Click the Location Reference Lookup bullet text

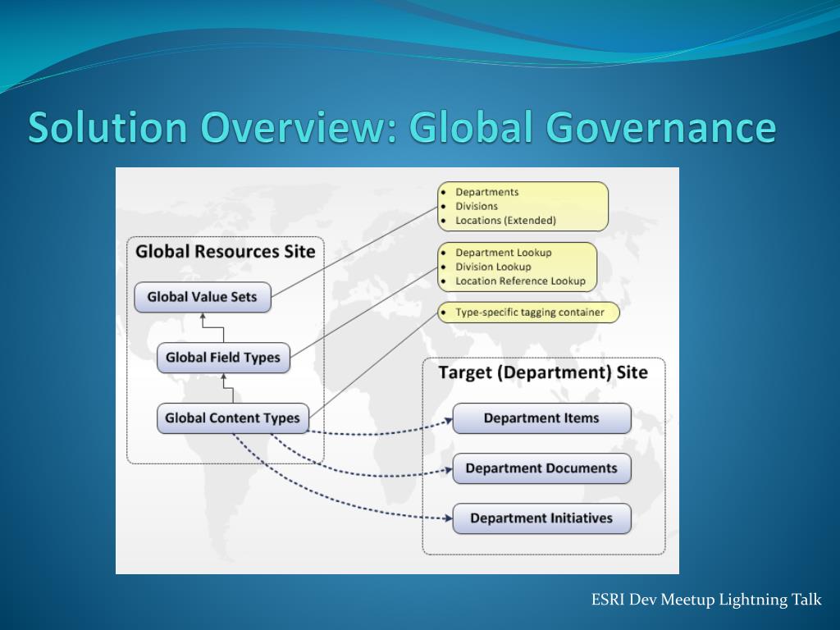click(521, 281)
